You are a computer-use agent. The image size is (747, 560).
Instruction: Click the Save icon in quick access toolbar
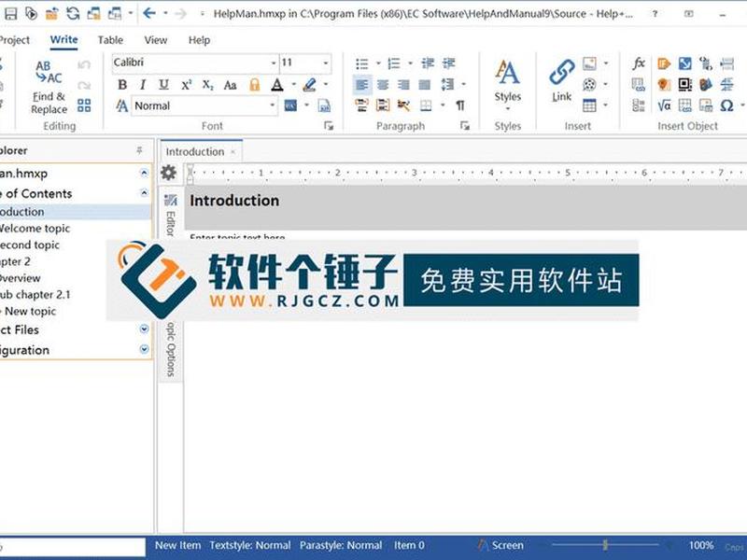coord(10,13)
